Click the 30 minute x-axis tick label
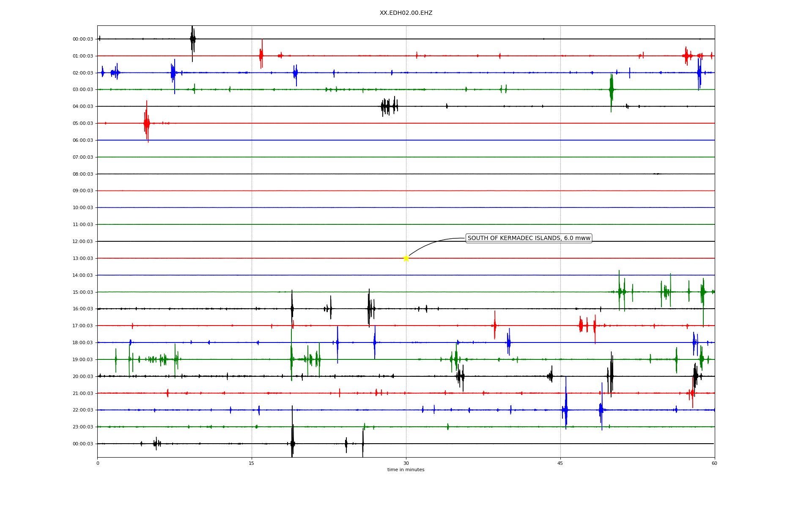The height and width of the screenshot is (508, 812). coord(406,464)
